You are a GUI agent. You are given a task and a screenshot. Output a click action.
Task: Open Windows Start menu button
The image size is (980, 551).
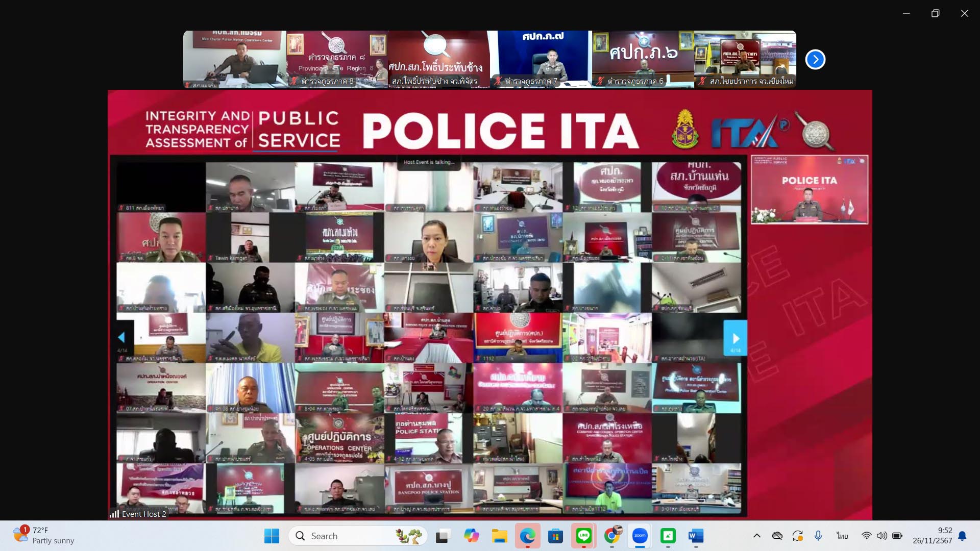pyautogui.click(x=272, y=536)
